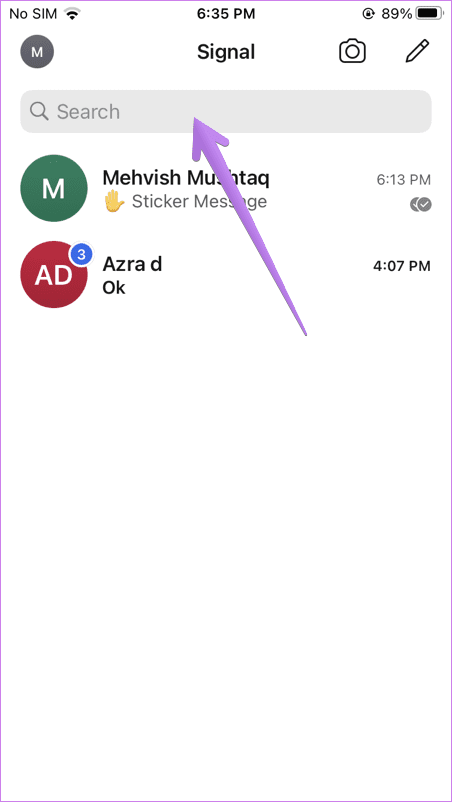Click the unread badge showing 3
Screen dimensions: 452x802
click(x=81, y=255)
